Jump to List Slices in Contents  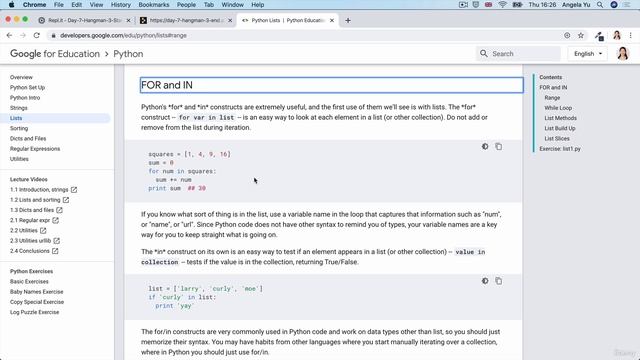pos(557,138)
